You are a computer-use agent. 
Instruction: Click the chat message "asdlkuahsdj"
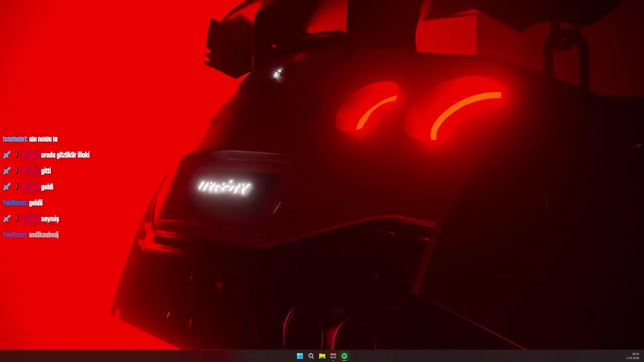(44, 235)
